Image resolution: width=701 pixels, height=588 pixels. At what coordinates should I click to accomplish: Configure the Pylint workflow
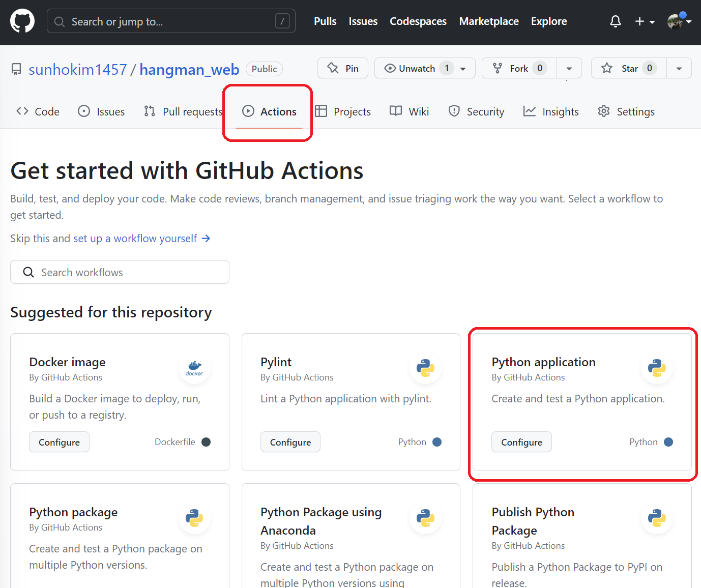coord(290,442)
